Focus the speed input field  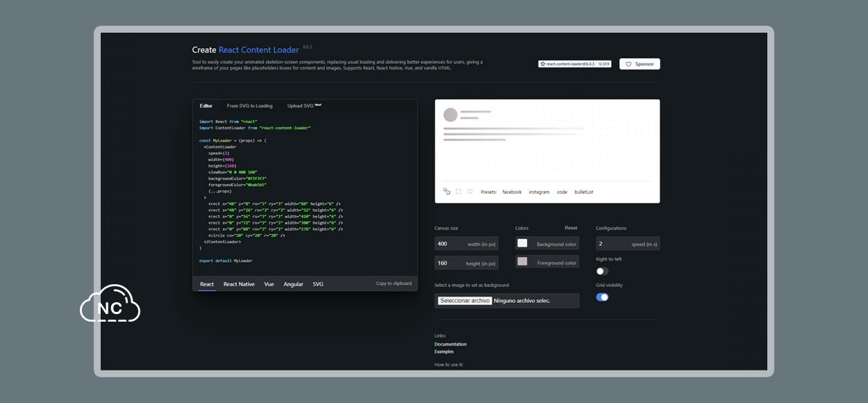tap(628, 244)
